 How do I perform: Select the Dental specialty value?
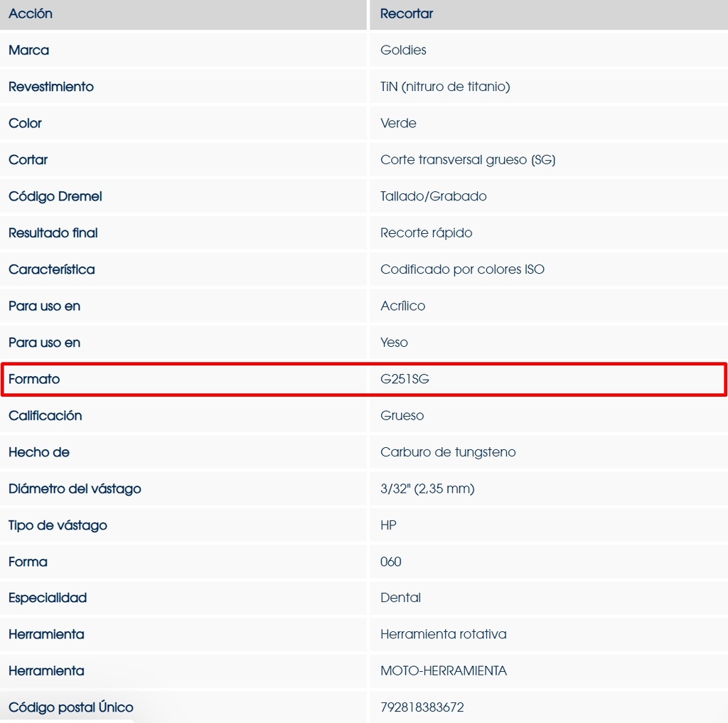click(400, 598)
